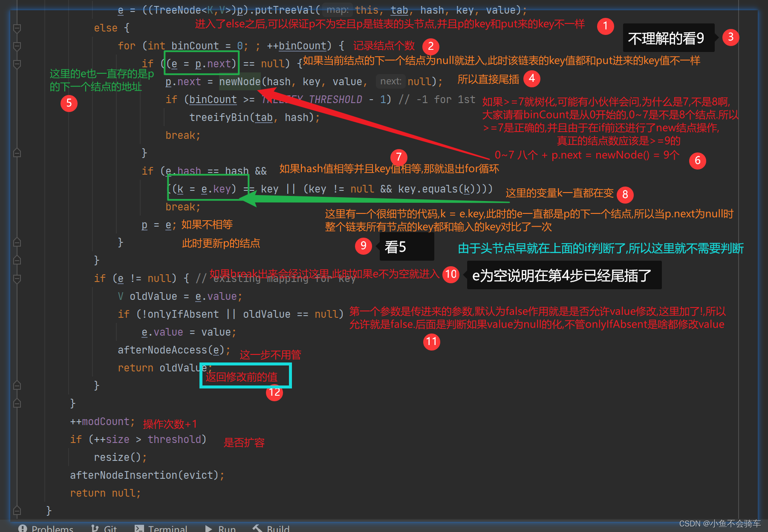Click 'return oldValue' statement
Screen dimensions: 768x532
(x=162, y=368)
